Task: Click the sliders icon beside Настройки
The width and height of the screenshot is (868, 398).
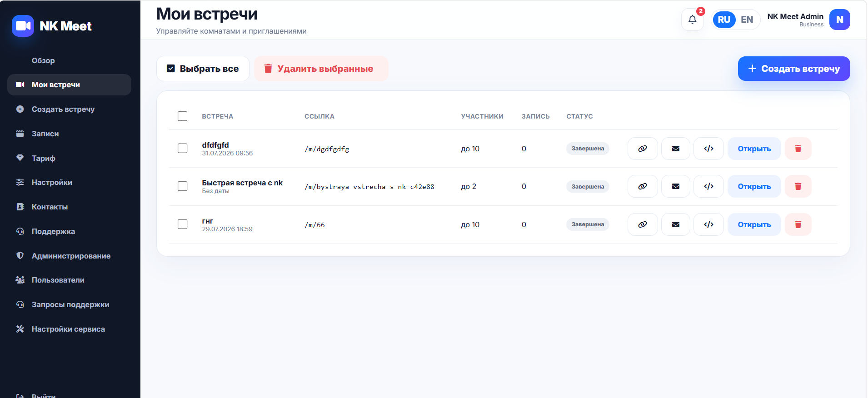Action: [20, 182]
